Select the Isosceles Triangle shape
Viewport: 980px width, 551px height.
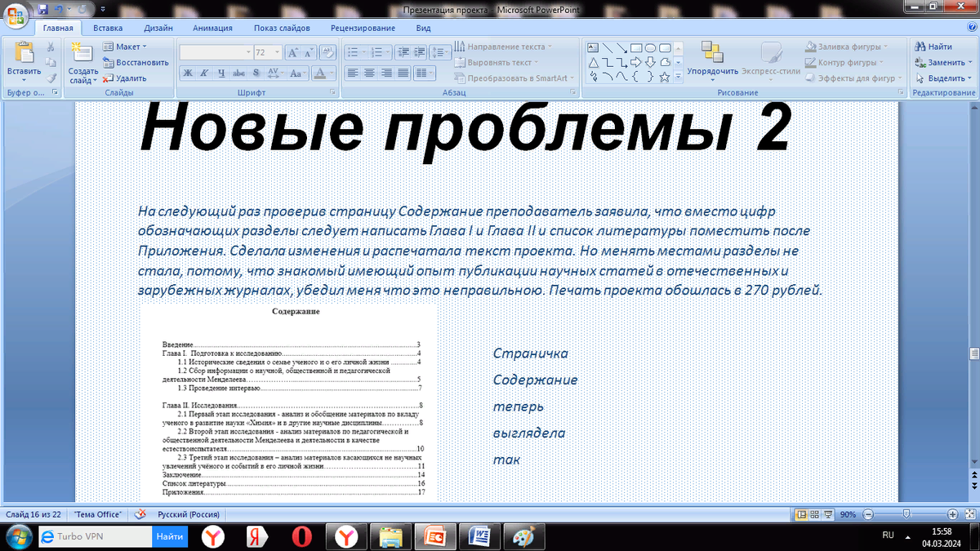pyautogui.click(x=593, y=62)
